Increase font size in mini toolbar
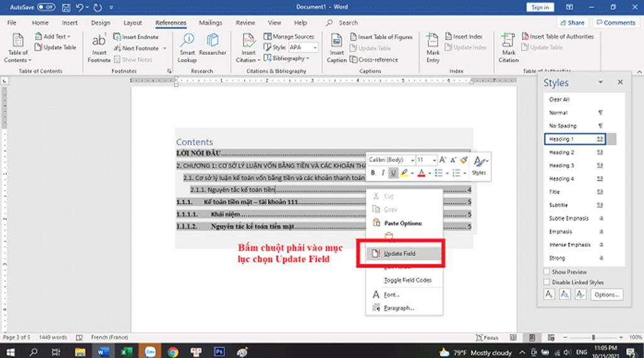644x358 pixels. [x=442, y=160]
